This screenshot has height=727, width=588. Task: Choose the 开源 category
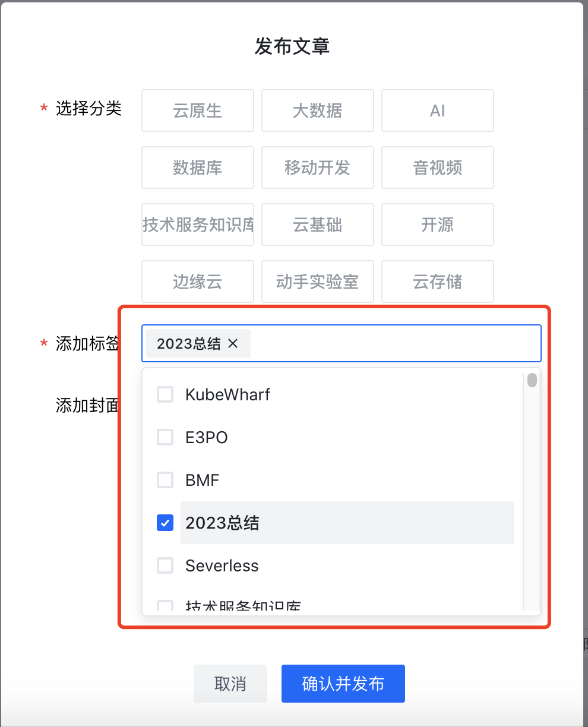pyautogui.click(x=438, y=225)
